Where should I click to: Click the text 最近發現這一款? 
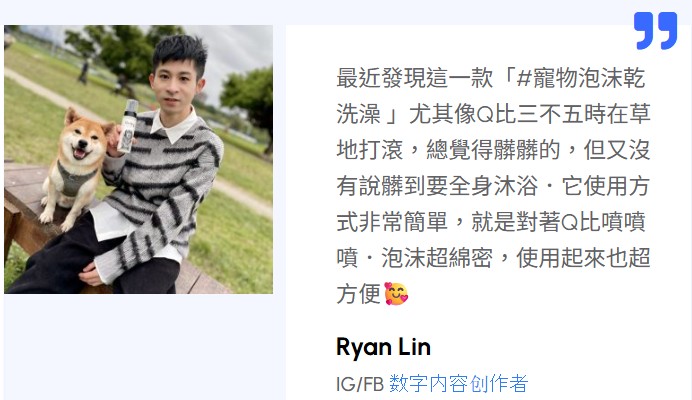[x=414, y=78]
